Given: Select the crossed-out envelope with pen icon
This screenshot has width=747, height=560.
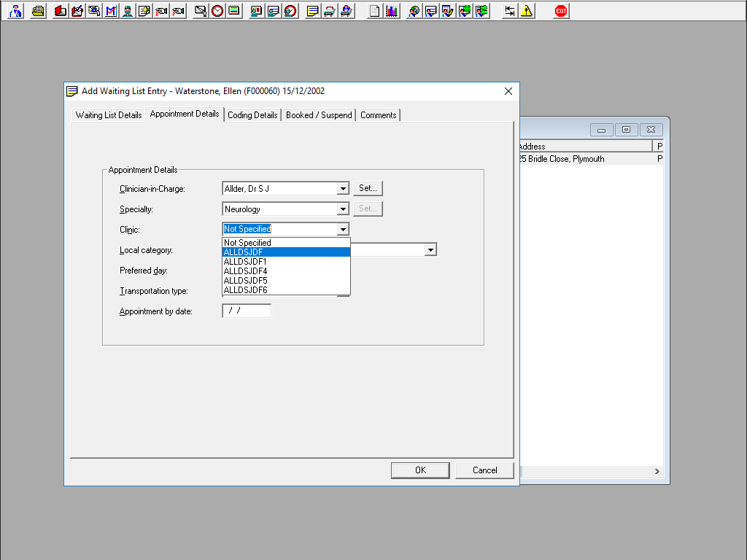Looking at the screenshot, I should tap(201, 11).
